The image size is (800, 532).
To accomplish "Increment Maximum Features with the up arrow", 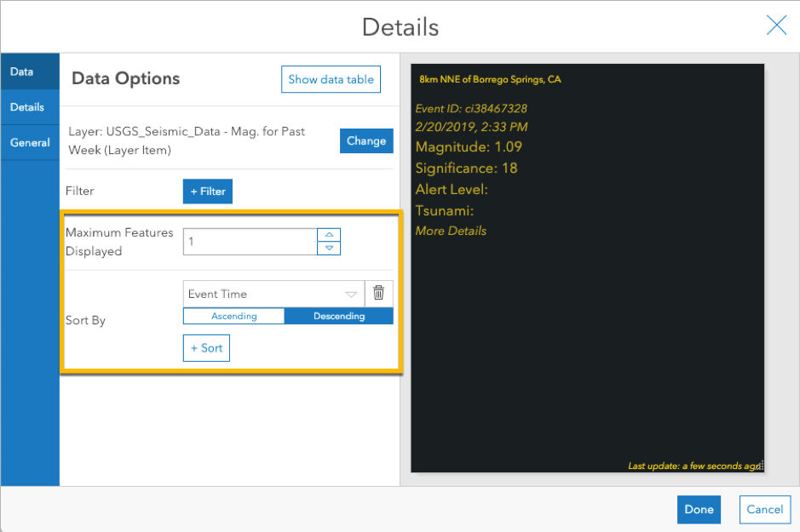I will [328, 236].
